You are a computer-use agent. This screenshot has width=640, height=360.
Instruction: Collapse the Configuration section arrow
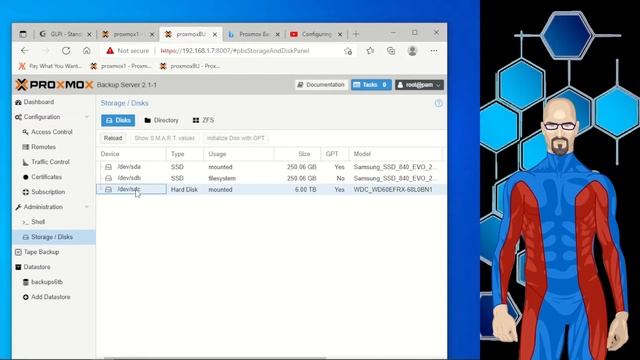(87, 117)
